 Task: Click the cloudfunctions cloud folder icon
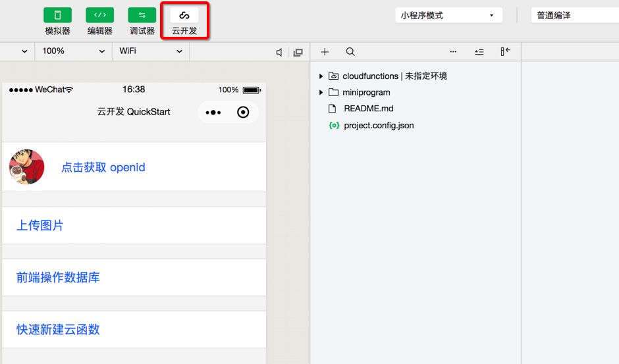pos(334,76)
